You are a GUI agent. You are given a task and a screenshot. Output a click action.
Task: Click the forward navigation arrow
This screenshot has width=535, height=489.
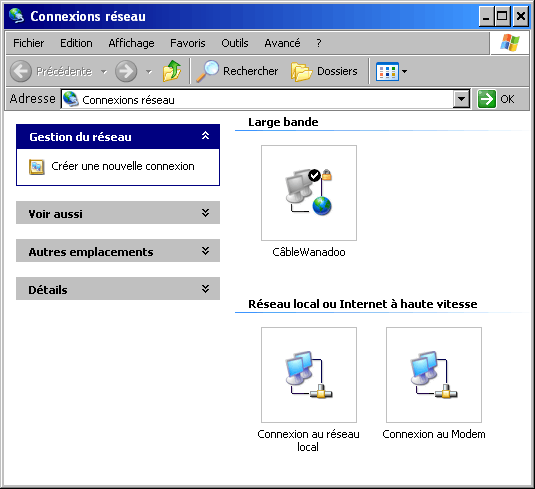[126, 71]
